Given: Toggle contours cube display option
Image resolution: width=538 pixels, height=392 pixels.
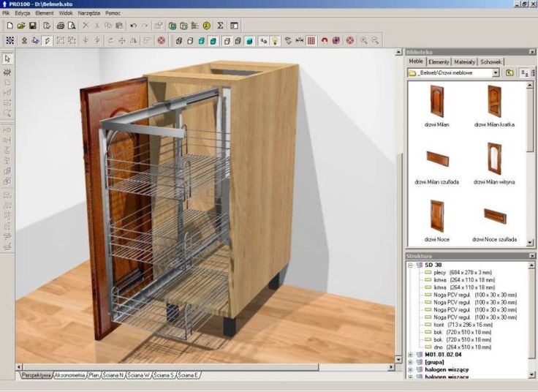Looking at the screenshot, I should point(227,40).
